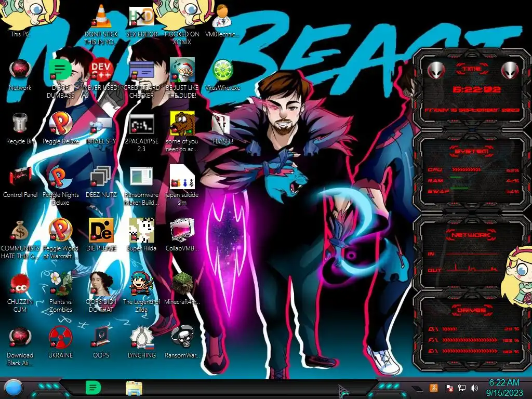This screenshot has height=399, width=532.
Task: Click the Start orb on taskbar
Action: point(13,388)
